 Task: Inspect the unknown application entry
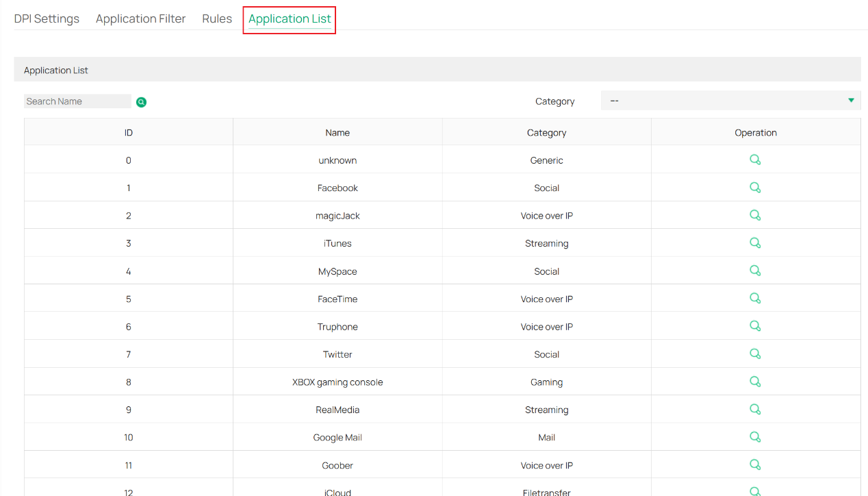pos(755,159)
